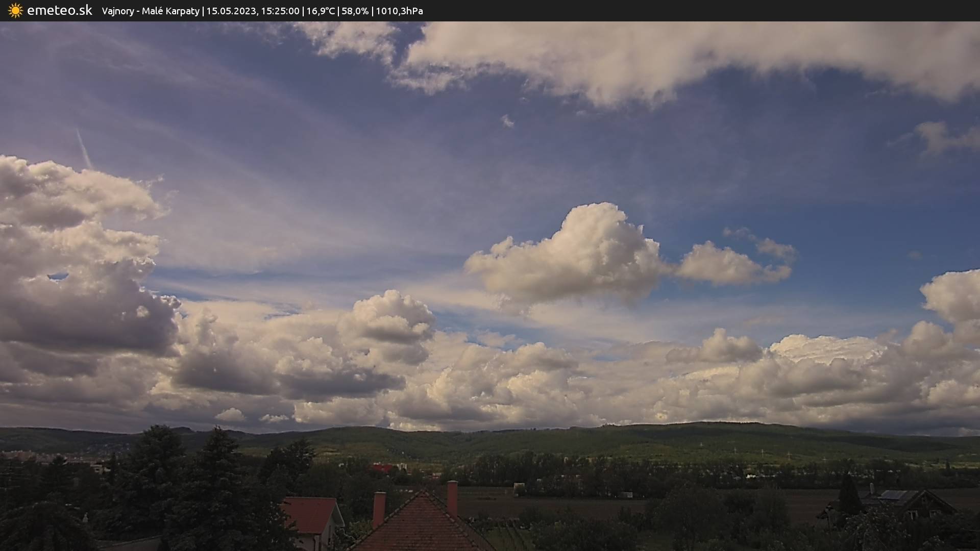Click the emeteo.sk site name text
Screen dimensions: 980x551
59,10
